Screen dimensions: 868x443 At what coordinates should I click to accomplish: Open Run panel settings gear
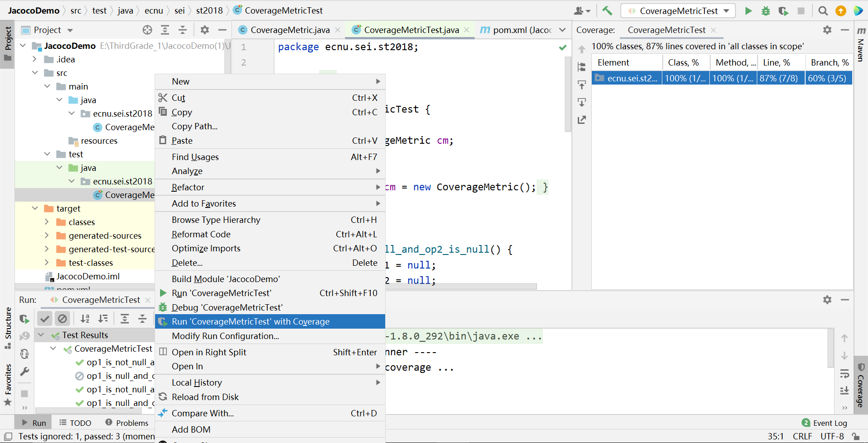(827, 300)
